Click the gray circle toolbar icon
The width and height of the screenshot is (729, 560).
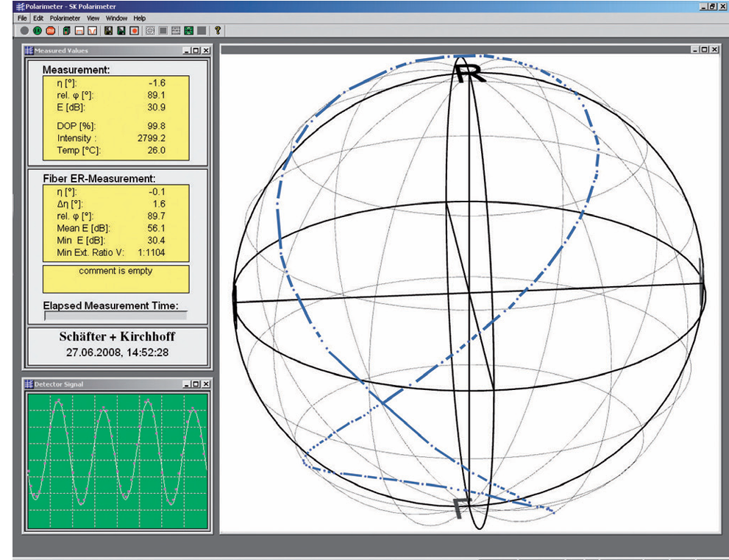pos(24,31)
